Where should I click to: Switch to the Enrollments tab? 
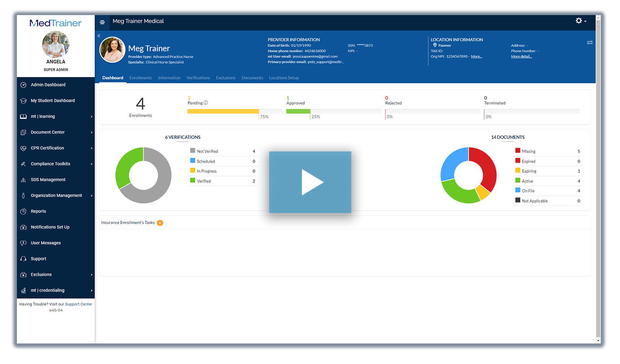141,78
